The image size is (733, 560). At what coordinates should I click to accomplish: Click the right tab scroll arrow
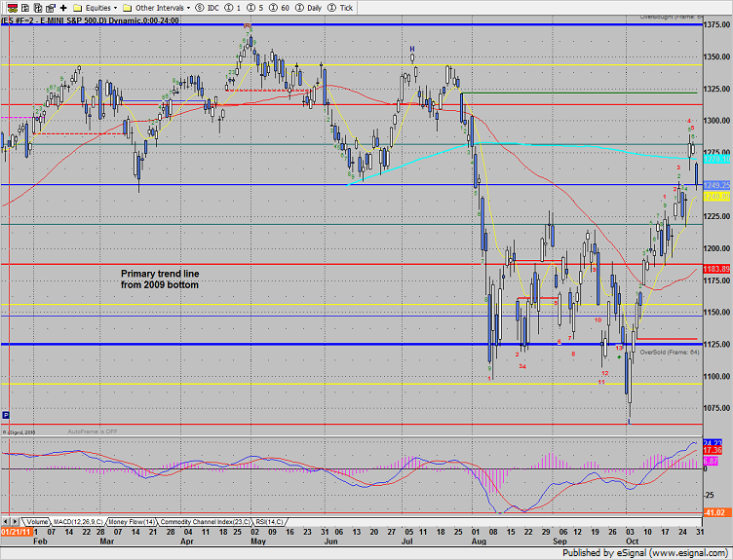15,522
